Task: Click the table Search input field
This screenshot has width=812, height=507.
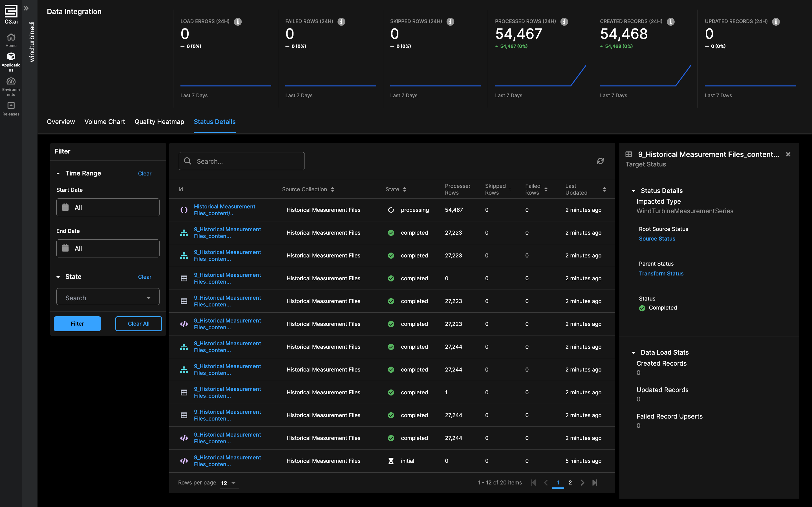Action: pos(242,161)
